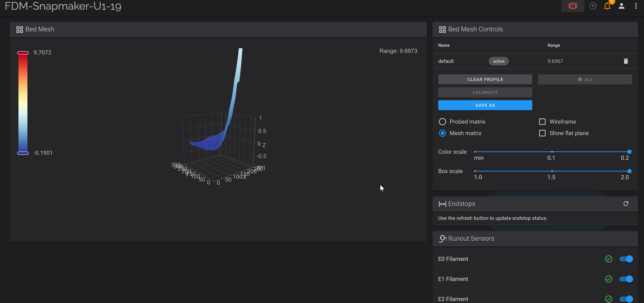Select the Mesh matrix radio button
Screen dimensions: 644x303
tap(443, 133)
